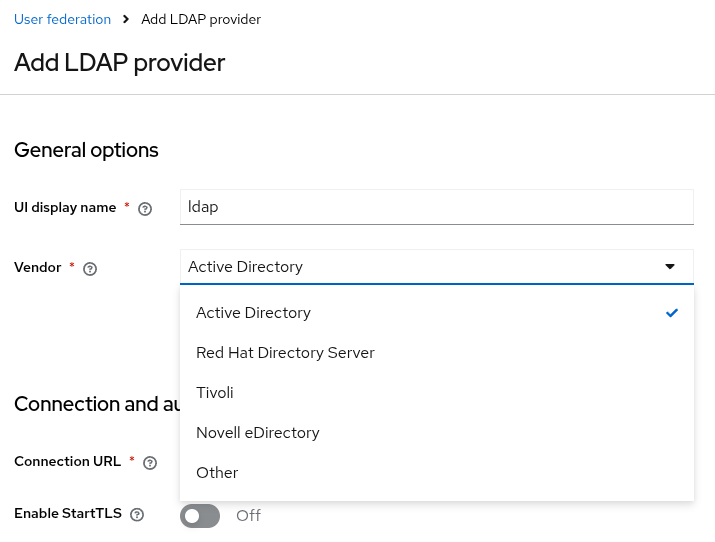Pick Novell eDirectory as vendor
715x542 pixels.
pyautogui.click(x=258, y=433)
